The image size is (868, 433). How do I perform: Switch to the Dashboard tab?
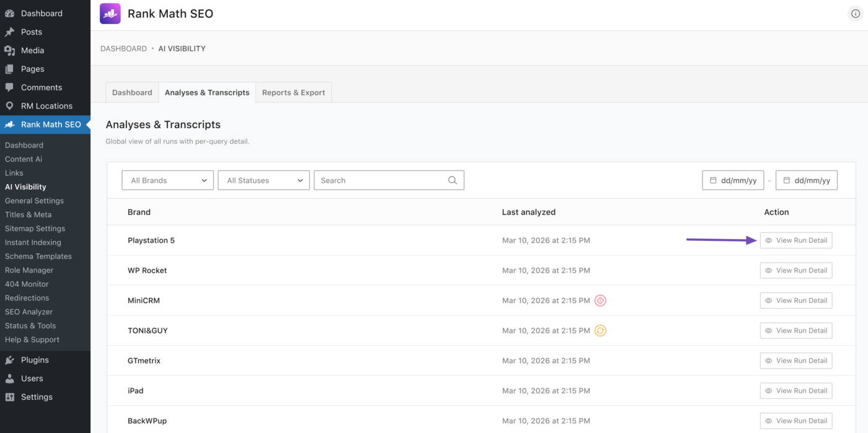pyautogui.click(x=132, y=92)
